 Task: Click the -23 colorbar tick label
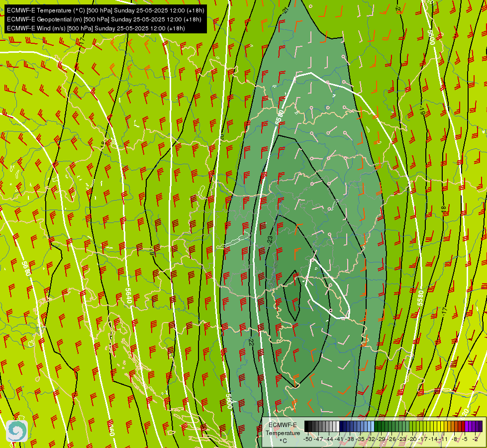[402, 439]
